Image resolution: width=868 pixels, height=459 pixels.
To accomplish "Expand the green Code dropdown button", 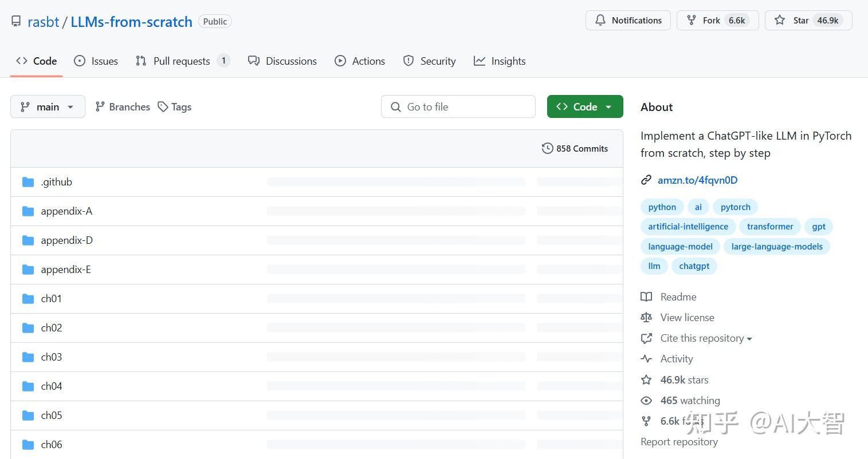I will [585, 107].
